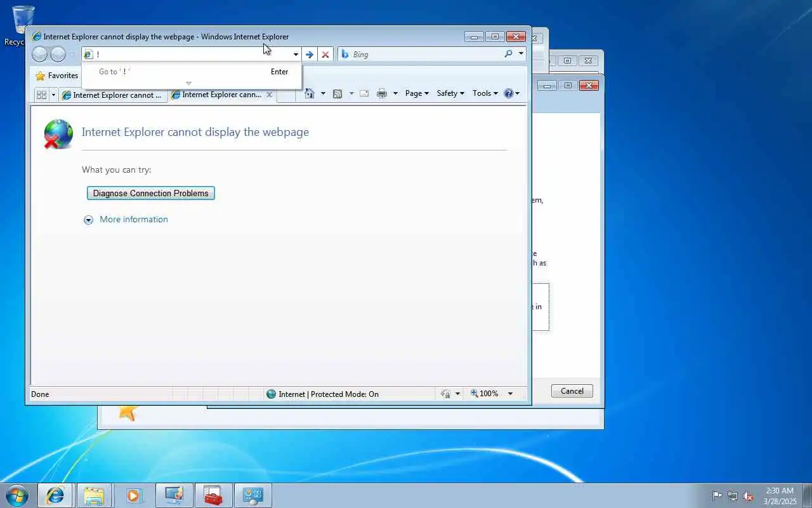This screenshot has height=508, width=812.
Task: Open the feeds dropdown arrow
Action: (351, 93)
